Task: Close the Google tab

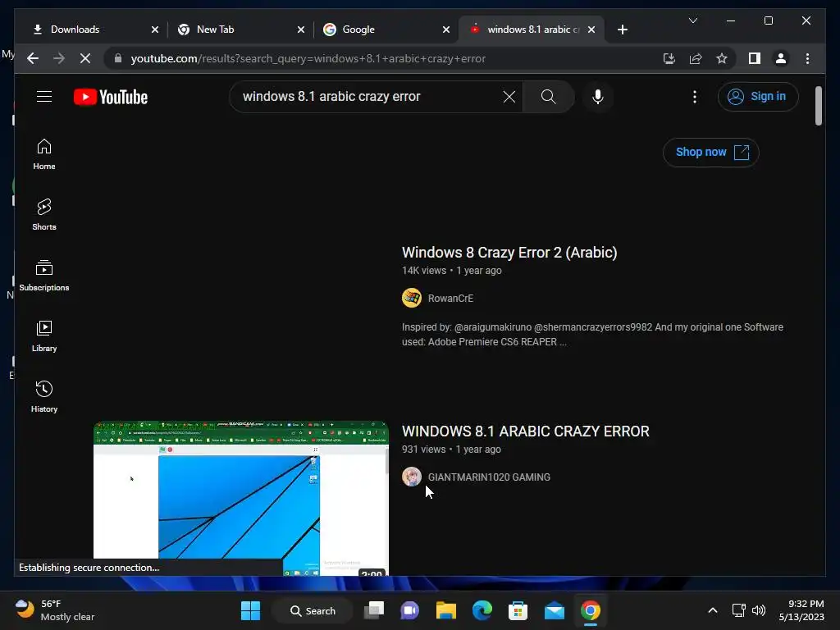Action: (445, 30)
